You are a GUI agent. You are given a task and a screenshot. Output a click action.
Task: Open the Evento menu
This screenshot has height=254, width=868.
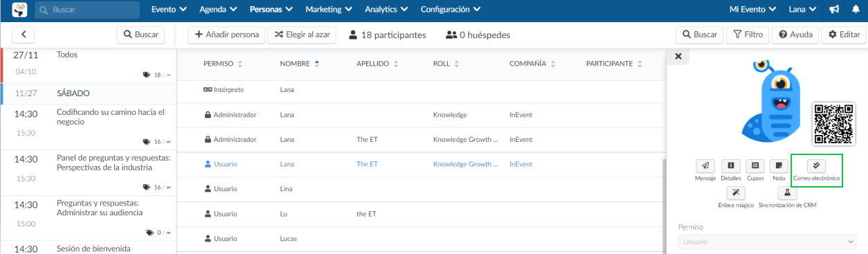(x=170, y=10)
